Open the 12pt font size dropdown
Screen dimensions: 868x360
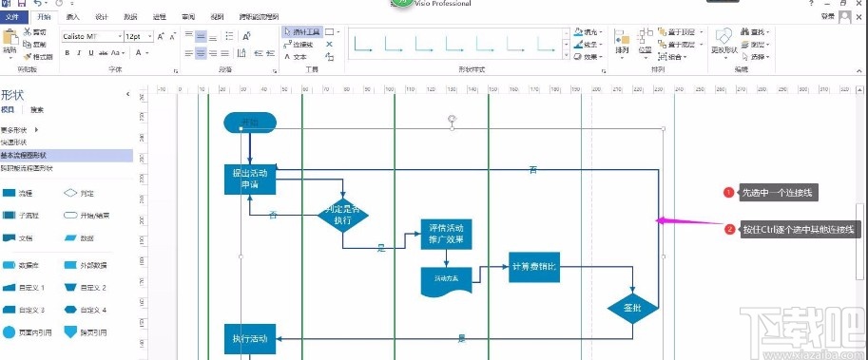[149, 36]
